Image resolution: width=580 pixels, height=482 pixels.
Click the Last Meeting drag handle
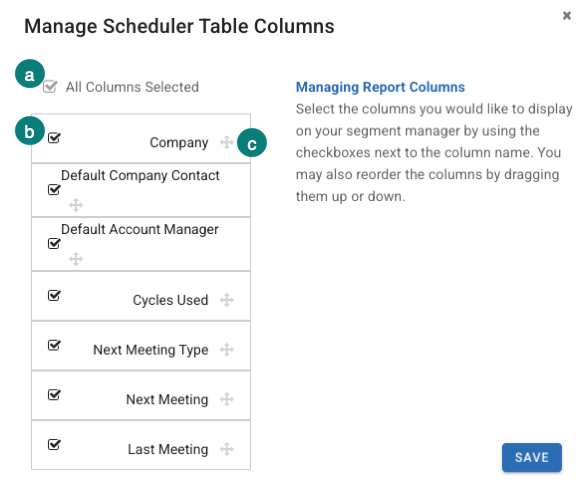click(226, 449)
